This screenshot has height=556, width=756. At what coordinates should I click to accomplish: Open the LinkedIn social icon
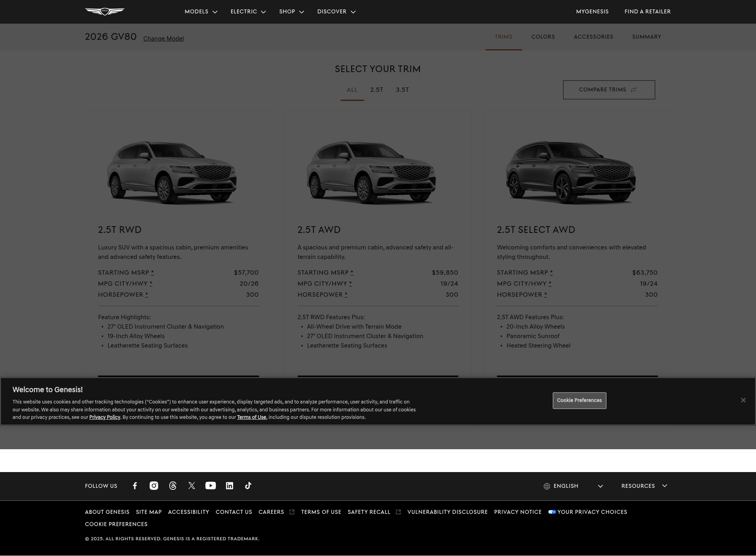[x=230, y=486]
